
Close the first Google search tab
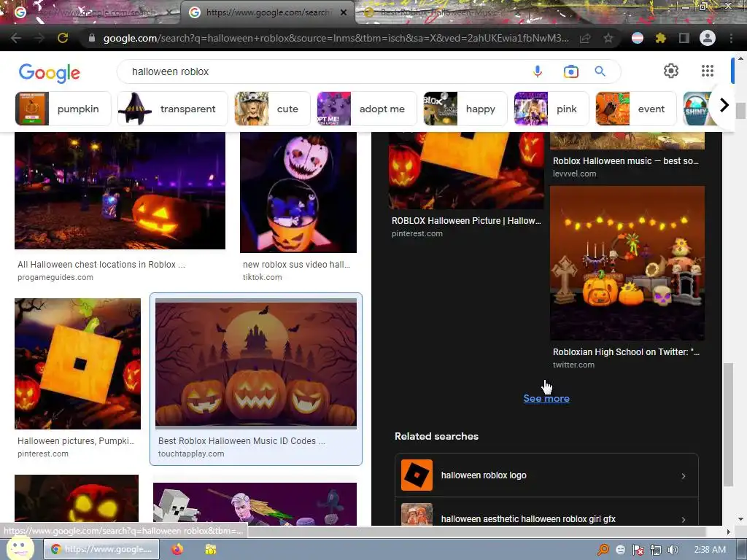coord(169,12)
